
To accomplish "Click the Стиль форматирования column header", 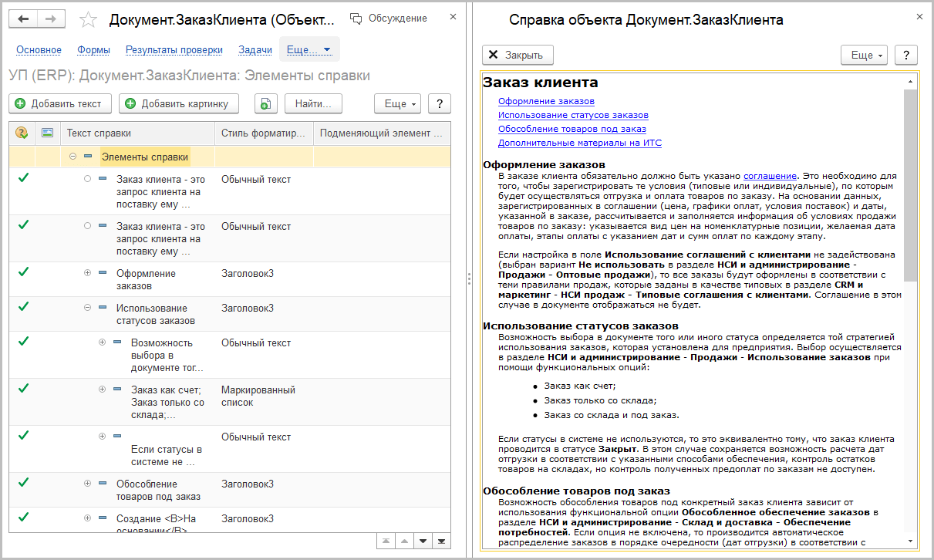I will tap(264, 133).
